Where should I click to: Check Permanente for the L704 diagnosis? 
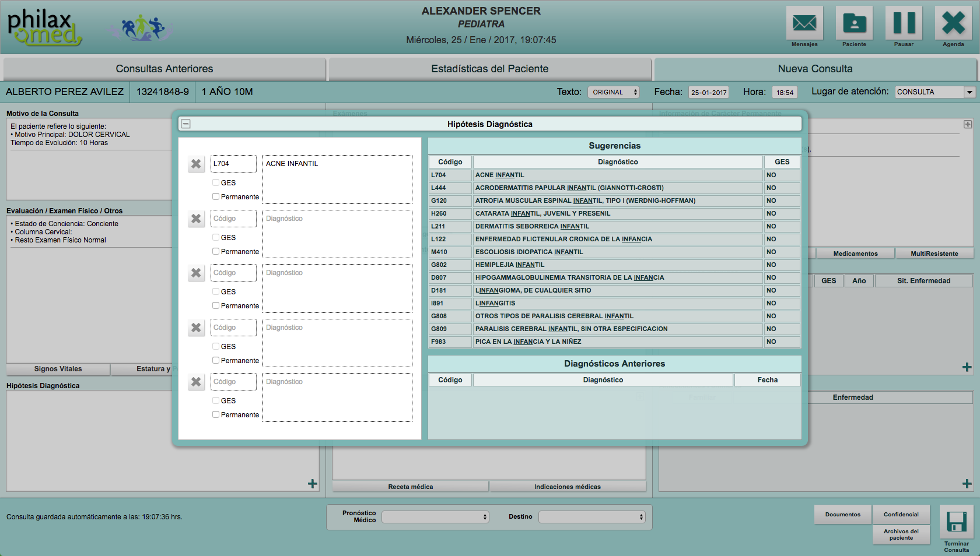(216, 196)
